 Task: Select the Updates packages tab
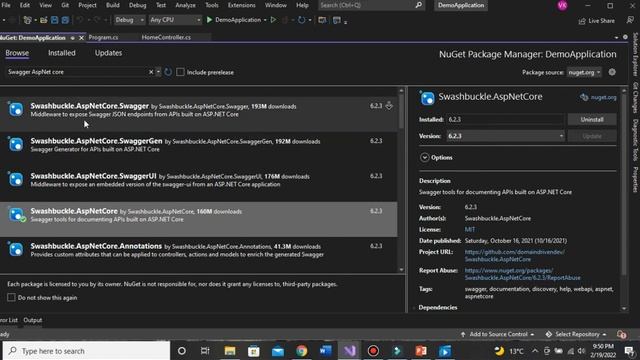coord(108,53)
